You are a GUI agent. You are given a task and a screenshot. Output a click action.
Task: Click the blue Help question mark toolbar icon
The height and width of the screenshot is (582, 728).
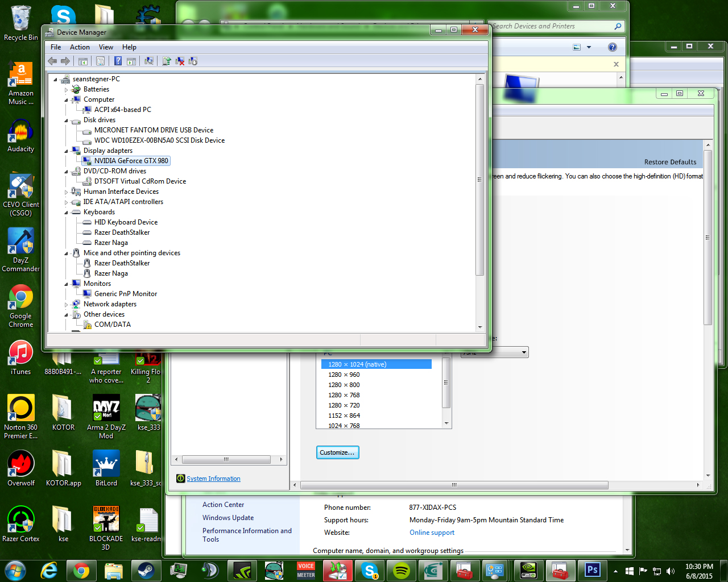[118, 61]
